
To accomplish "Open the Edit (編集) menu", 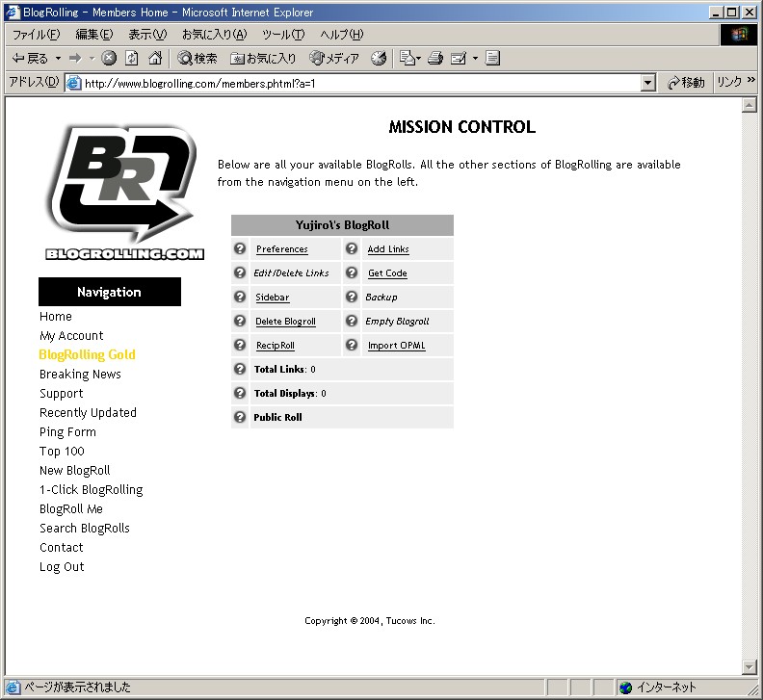I will [93, 35].
